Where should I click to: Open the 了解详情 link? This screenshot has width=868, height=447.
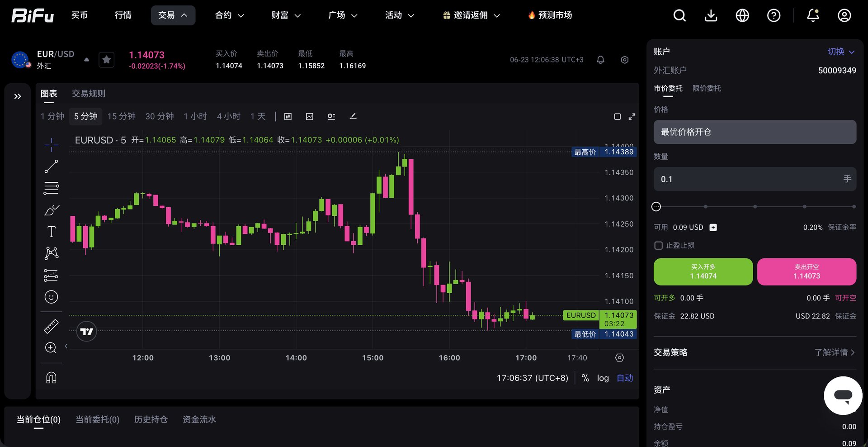(x=835, y=352)
